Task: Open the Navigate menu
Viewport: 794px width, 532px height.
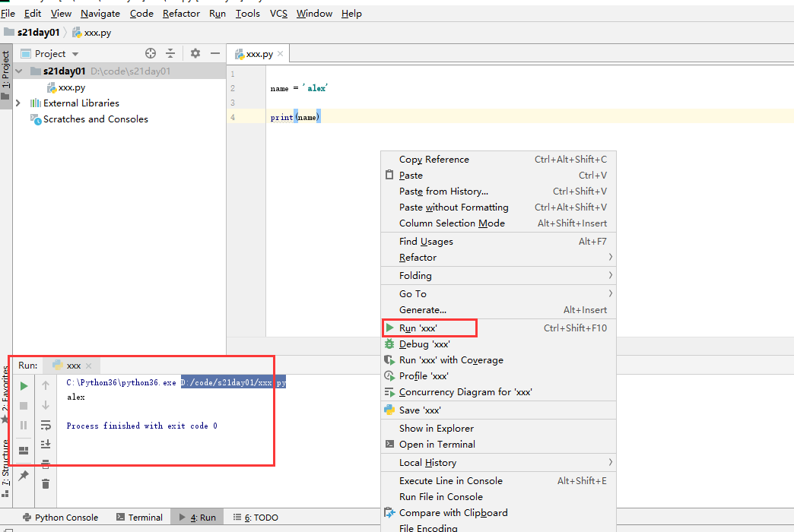Action: coord(100,13)
